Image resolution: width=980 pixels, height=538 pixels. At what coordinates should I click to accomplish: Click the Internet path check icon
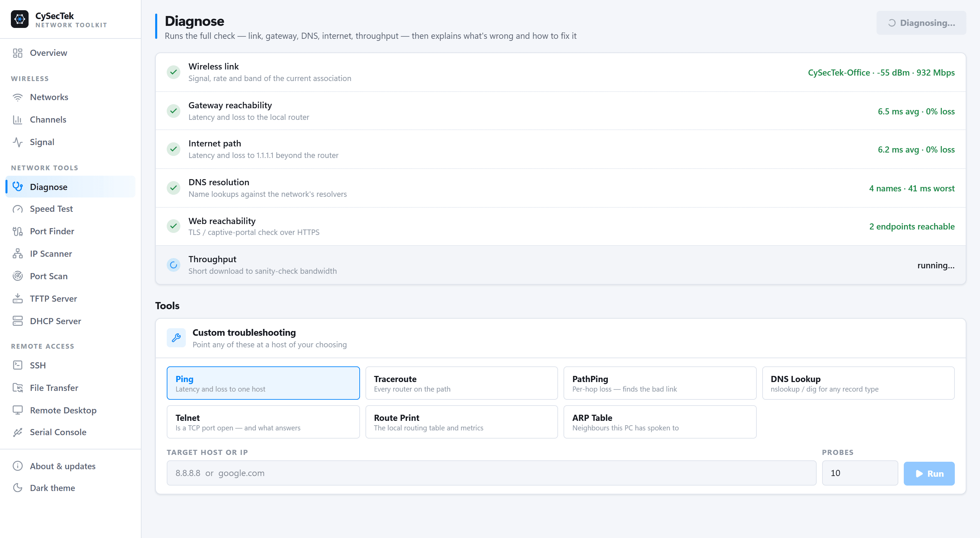click(174, 149)
